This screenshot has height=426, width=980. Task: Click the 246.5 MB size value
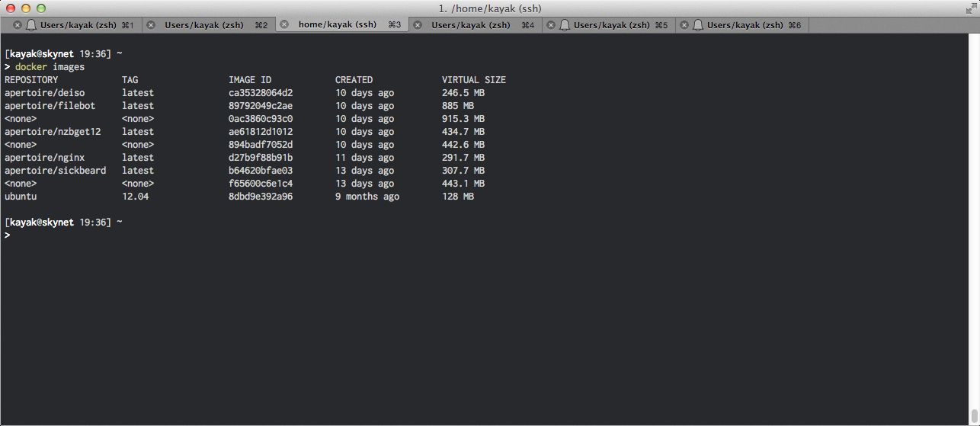coord(463,93)
